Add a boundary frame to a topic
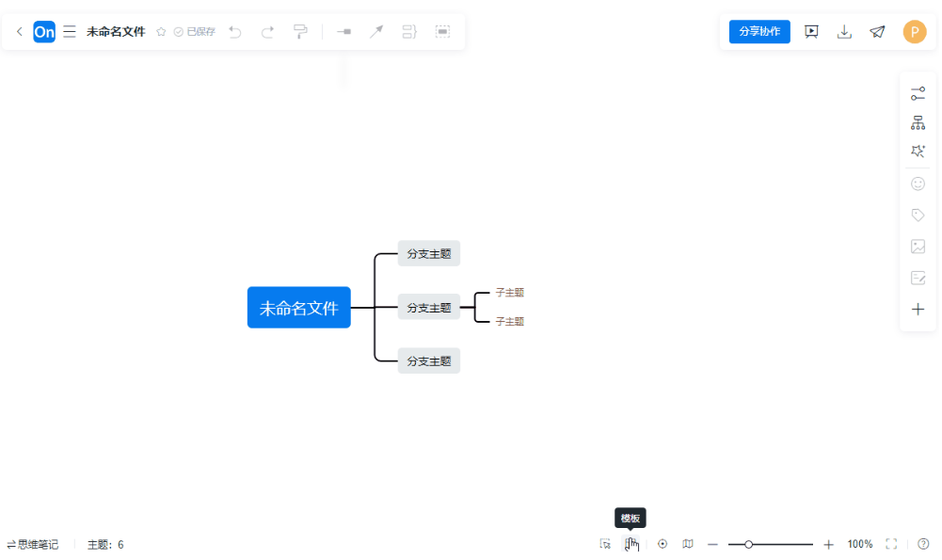The image size is (942, 560). [x=442, y=31]
